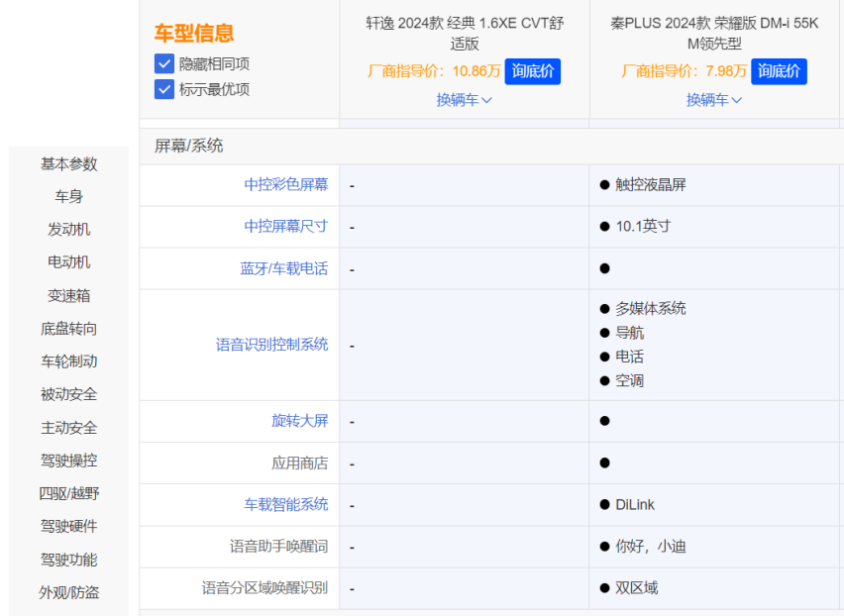The width and height of the screenshot is (844, 616).
Task: Open the 中控彩色屏幕 parameter link
Action: tap(286, 184)
